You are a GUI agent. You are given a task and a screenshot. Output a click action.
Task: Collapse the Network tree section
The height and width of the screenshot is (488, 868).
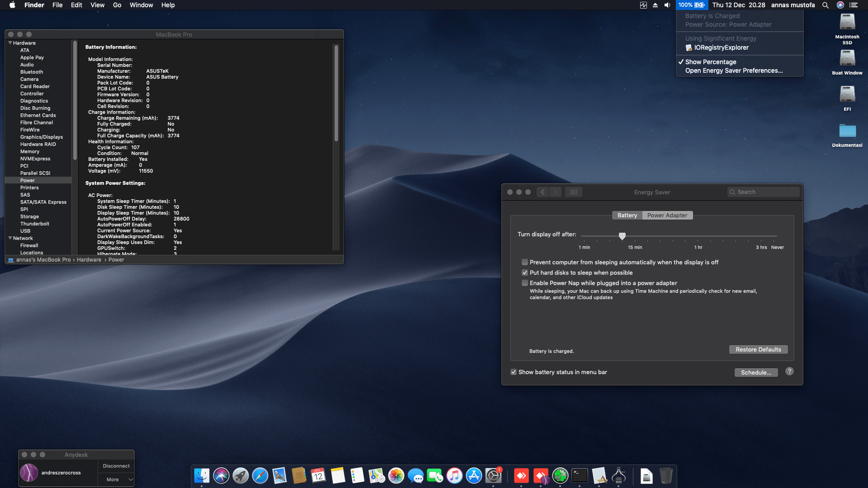coord(10,238)
